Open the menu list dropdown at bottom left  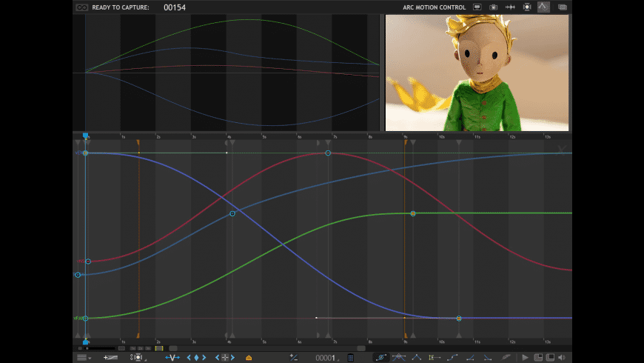pos(83,357)
